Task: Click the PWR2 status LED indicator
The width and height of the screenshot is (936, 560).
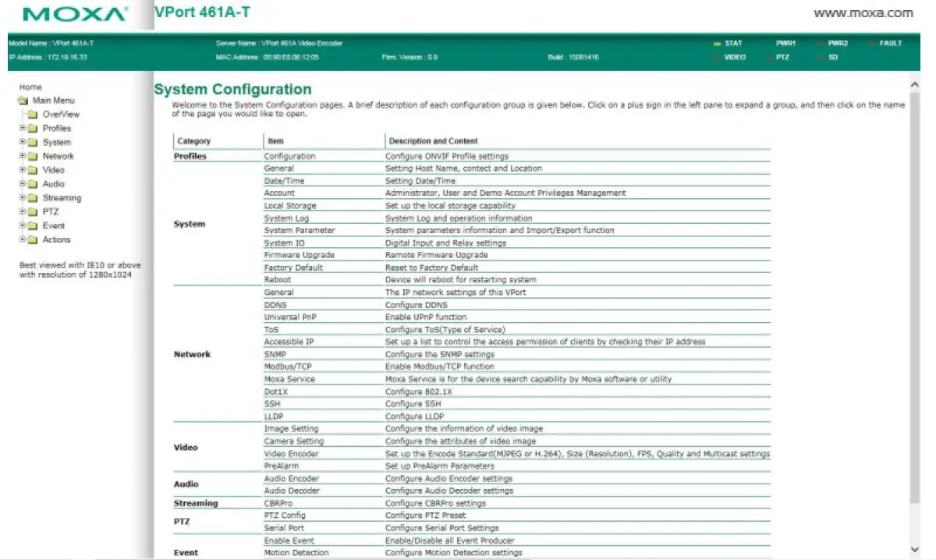Action: pyautogui.click(x=821, y=44)
